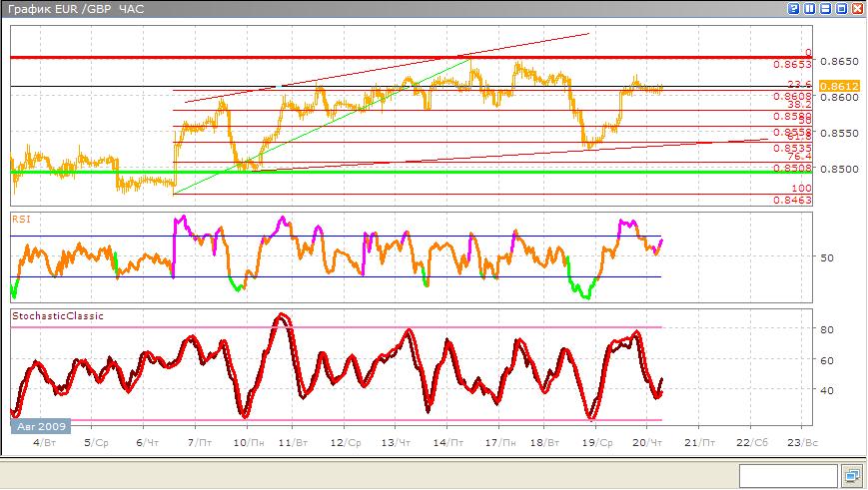Click the 80 level on Stochastic scale

coord(827,328)
